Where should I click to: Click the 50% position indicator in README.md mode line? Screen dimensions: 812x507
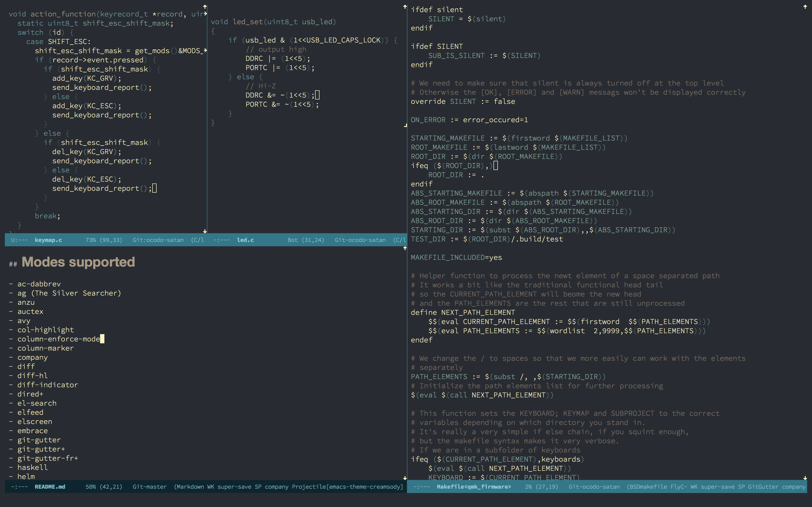click(x=91, y=486)
